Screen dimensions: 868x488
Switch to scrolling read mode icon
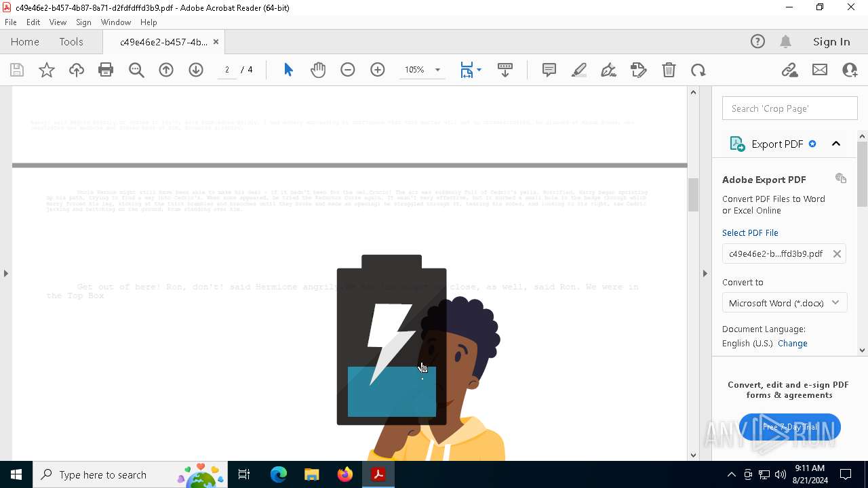(x=505, y=70)
